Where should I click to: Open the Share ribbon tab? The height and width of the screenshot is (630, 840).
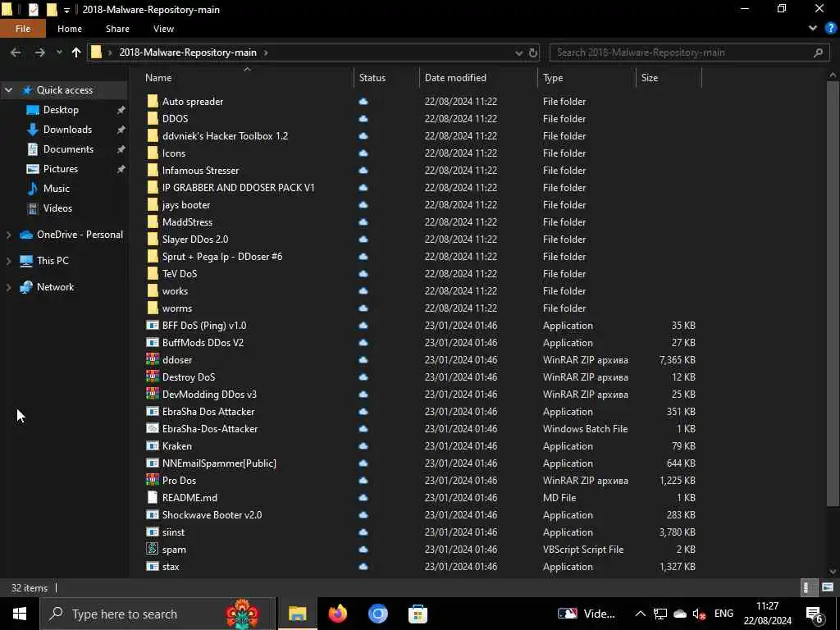117,29
